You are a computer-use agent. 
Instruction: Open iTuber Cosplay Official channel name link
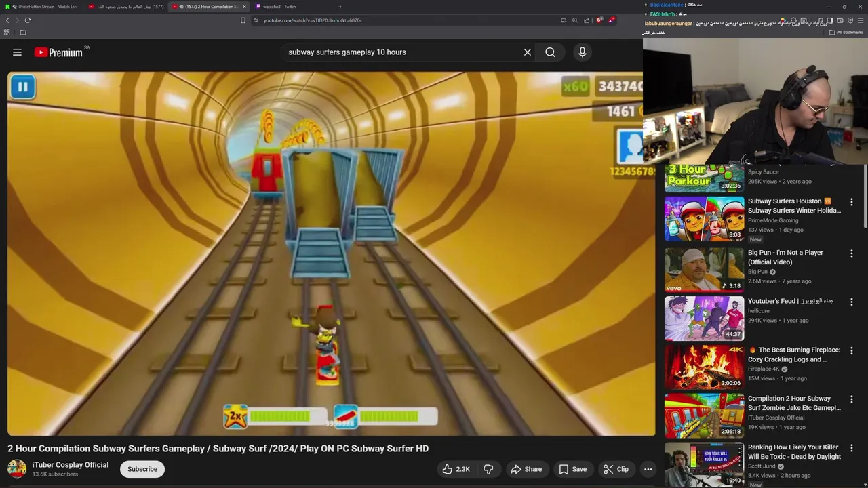(71, 464)
